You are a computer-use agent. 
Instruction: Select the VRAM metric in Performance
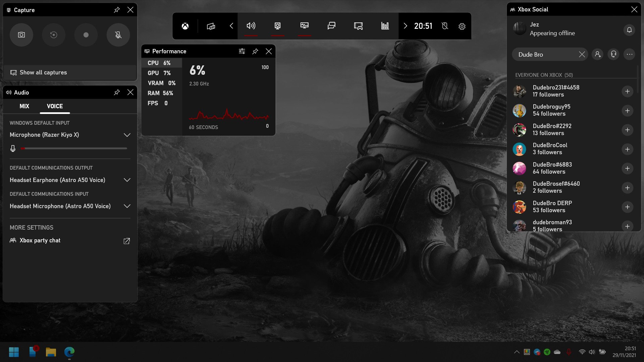click(162, 83)
